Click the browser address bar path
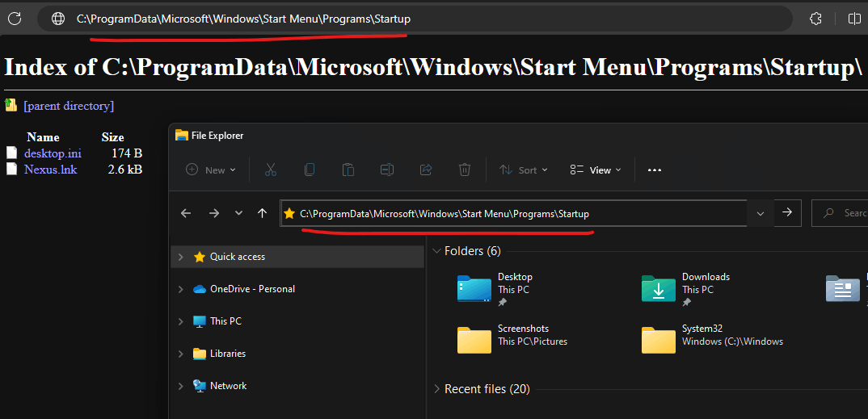This screenshot has width=868, height=419. pos(243,19)
